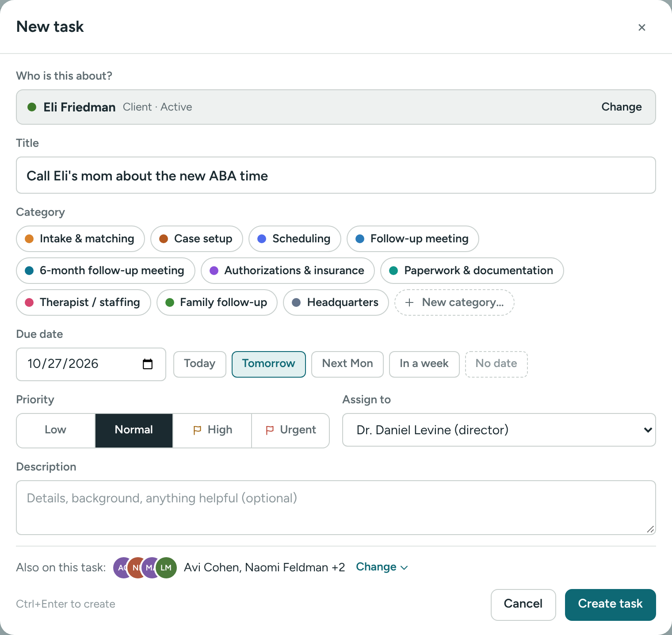Select the Case setup category
The width and height of the screenshot is (672, 635).
[x=197, y=239]
